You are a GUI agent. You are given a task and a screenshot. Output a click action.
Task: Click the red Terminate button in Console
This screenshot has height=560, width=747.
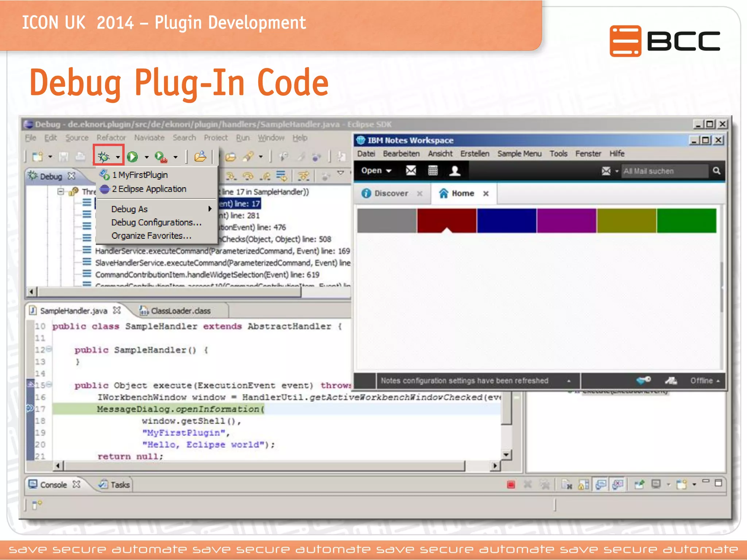(x=511, y=485)
